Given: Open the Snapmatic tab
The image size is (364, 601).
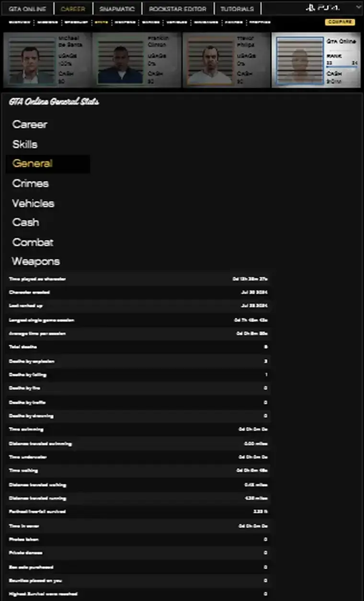Looking at the screenshot, I should pyautogui.click(x=117, y=9).
